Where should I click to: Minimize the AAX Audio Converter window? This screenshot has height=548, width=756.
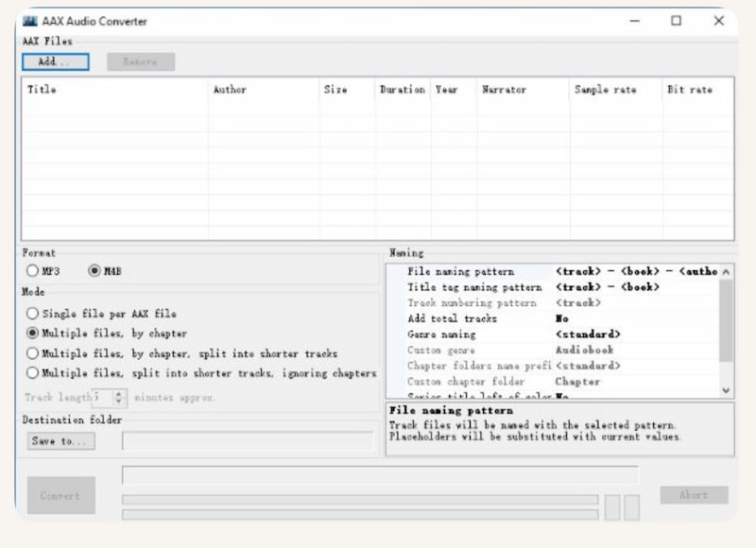pyautogui.click(x=634, y=21)
